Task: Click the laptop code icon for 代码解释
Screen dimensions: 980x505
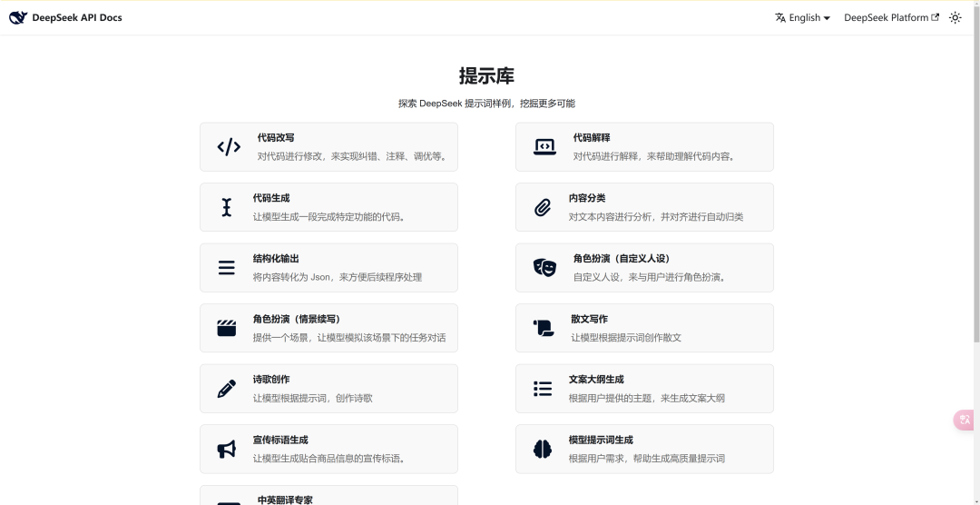Action: [544, 146]
